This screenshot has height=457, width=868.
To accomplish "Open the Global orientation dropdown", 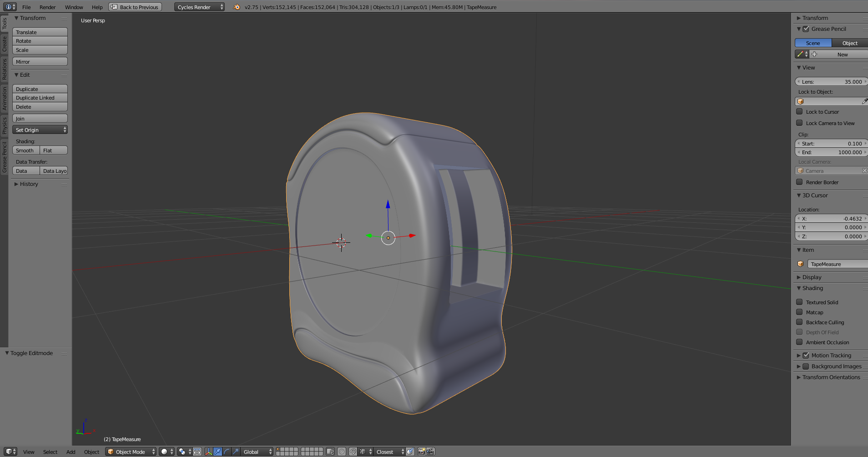I will 257,452.
